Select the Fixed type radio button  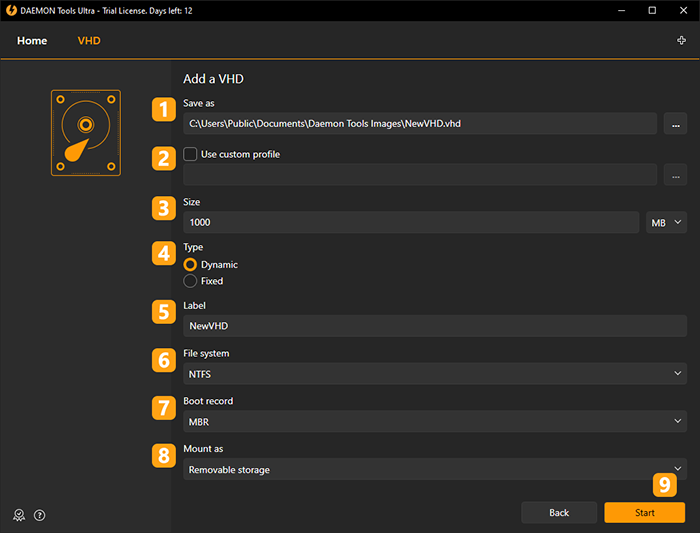190,281
